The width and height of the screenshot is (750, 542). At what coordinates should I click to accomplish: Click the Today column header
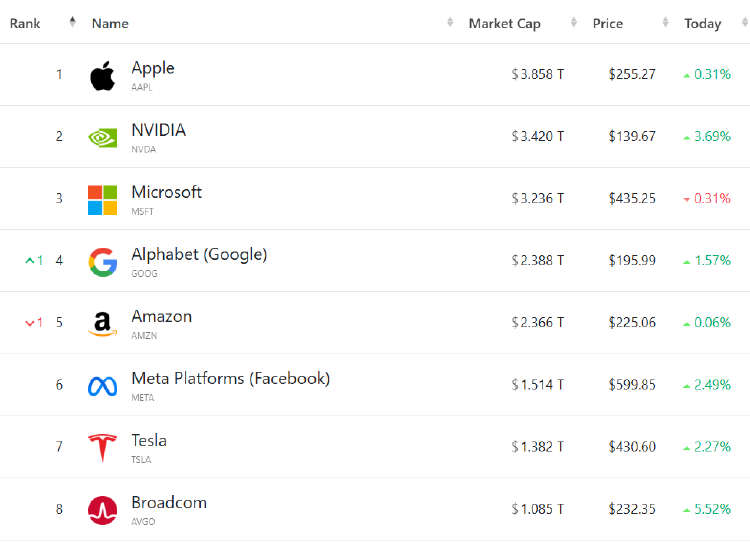[703, 23]
